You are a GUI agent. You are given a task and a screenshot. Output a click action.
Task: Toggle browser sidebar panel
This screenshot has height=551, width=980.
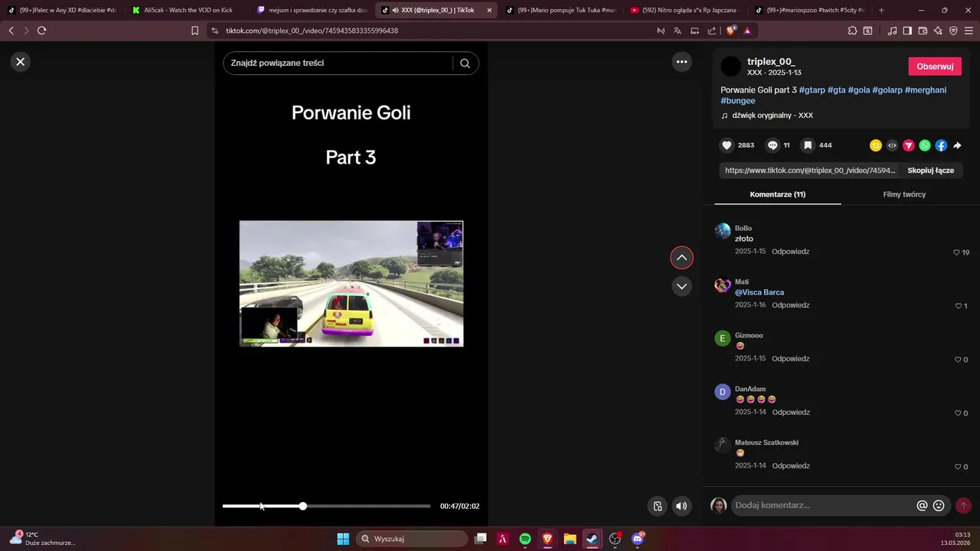907,31
